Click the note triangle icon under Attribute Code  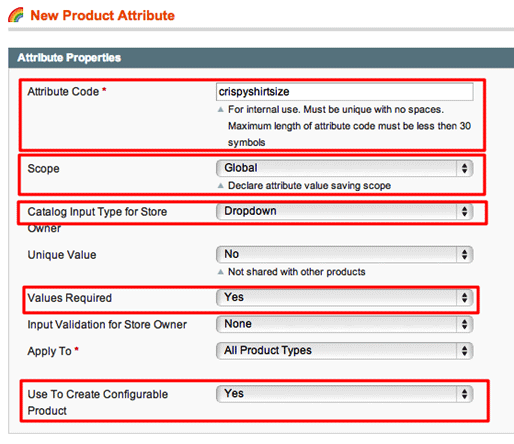[x=220, y=109]
